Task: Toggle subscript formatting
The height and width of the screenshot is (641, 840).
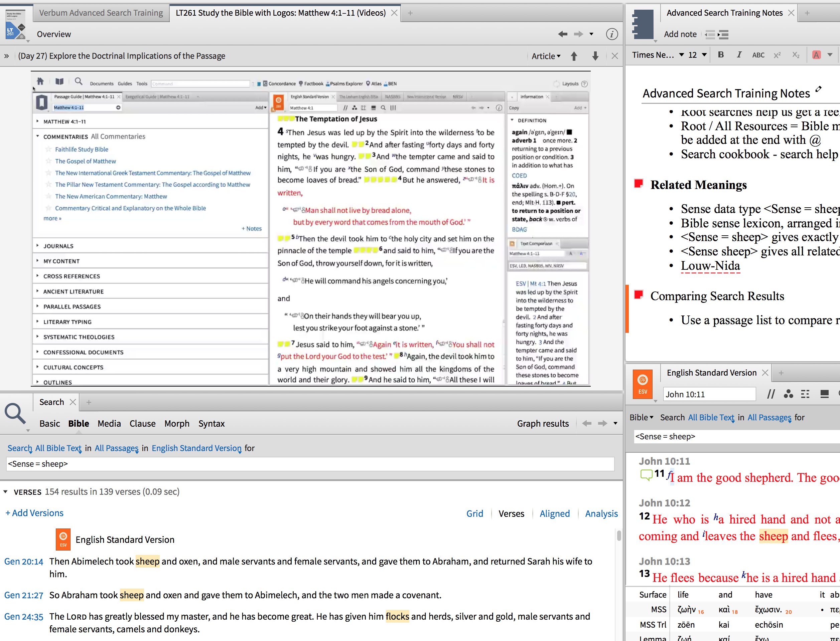Action: click(x=796, y=55)
